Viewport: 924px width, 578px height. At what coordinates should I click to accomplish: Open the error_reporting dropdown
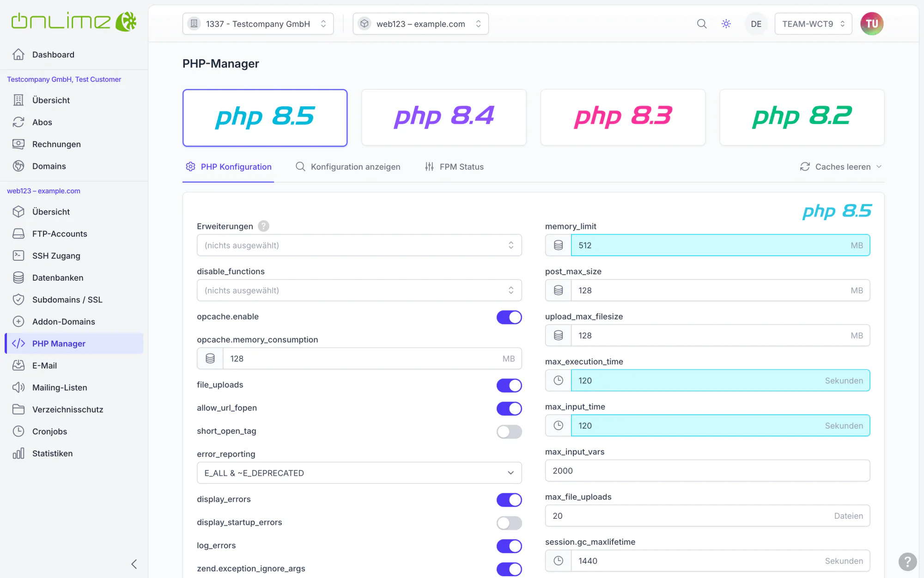pyautogui.click(x=359, y=473)
